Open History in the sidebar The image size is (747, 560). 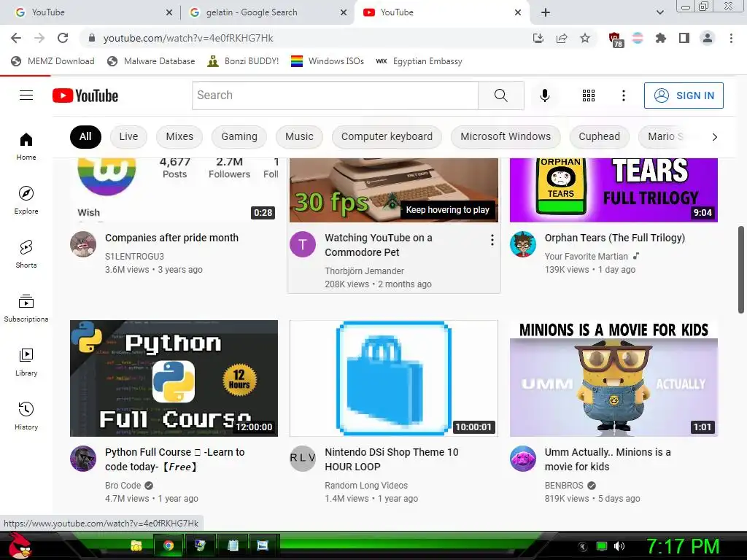[26, 416]
